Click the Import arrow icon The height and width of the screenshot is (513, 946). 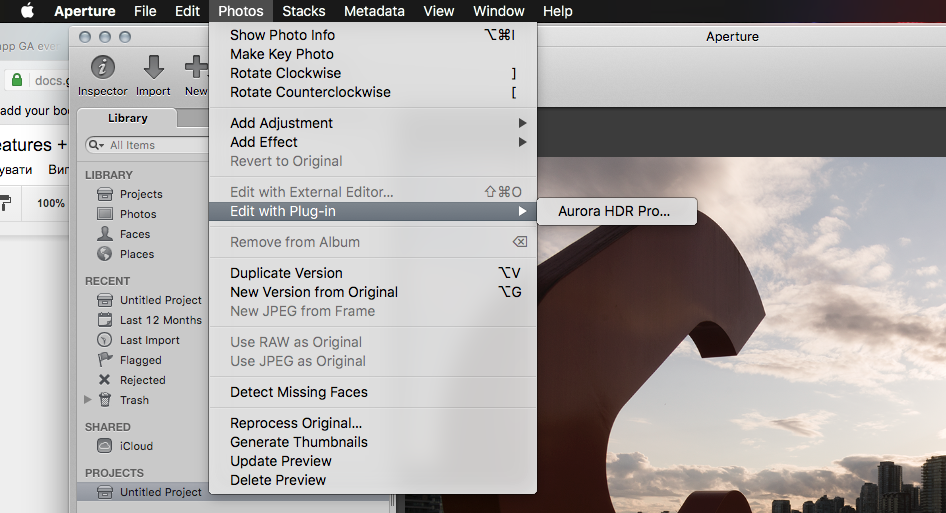pyautogui.click(x=154, y=67)
